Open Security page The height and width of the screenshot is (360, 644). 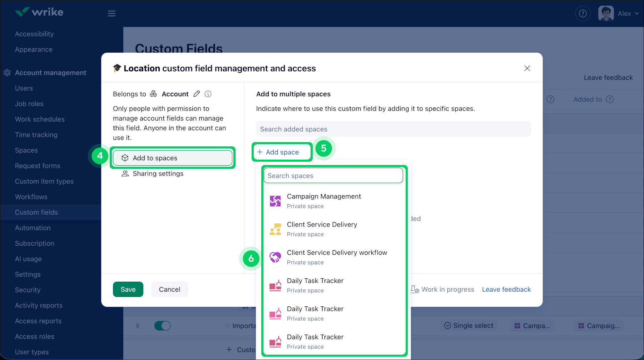[x=28, y=290]
